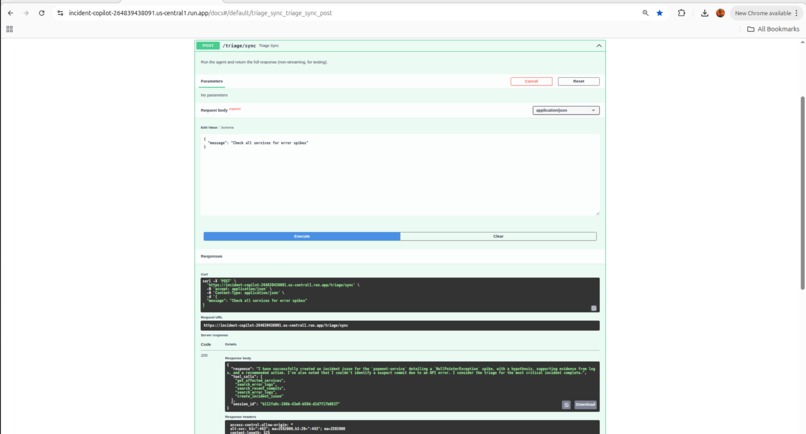Click the browser forward arrow
Screen dimensions: 806x434
(x=26, y=13)
